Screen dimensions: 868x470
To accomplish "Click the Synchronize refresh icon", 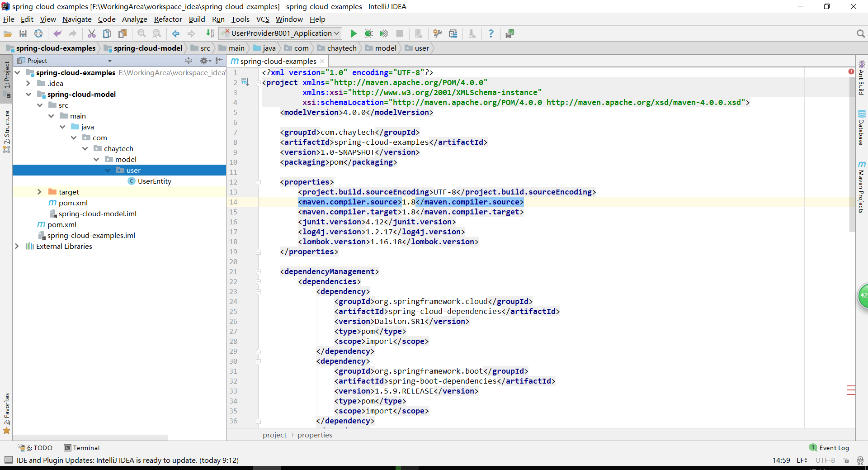I will coord(38,33).
